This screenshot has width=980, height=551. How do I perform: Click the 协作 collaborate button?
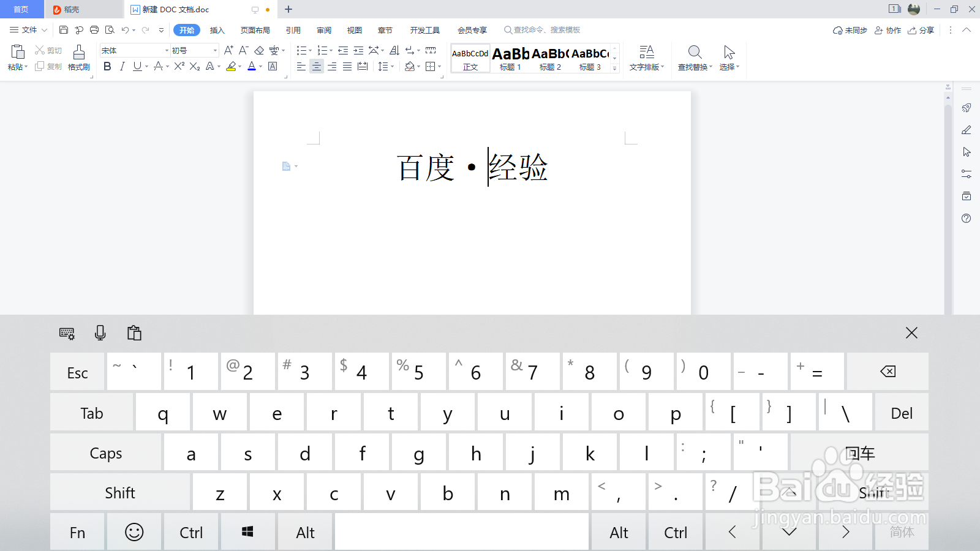tap(888, 30)
